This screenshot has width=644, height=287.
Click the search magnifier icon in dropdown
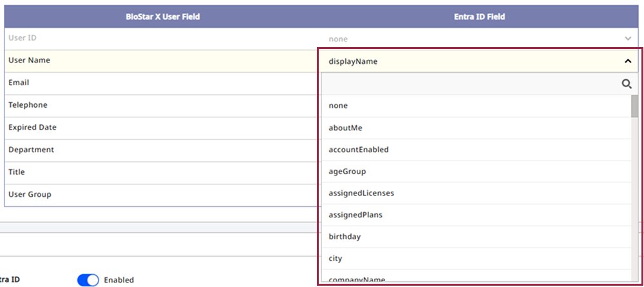point(626,84)
